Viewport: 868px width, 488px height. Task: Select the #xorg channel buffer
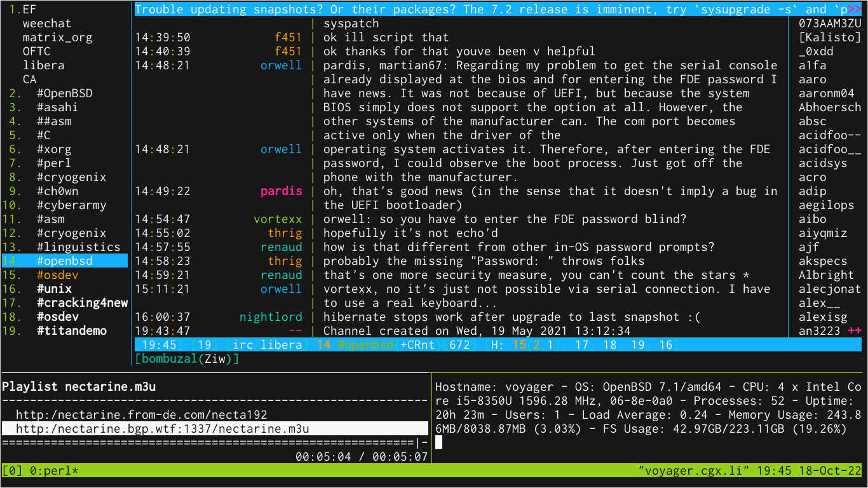click(54, 149)
